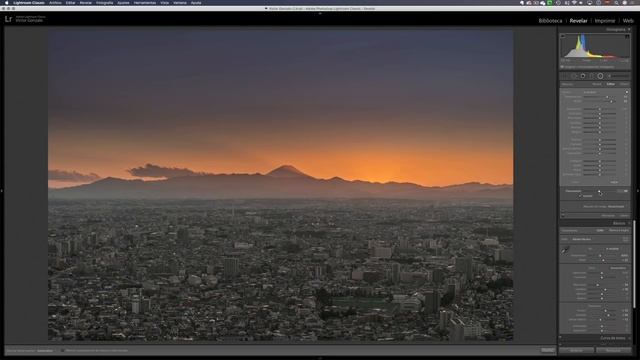This screenshot has height=360, width=640.
Task: Show the left panel group arrow
Action: tap(2, 190)
